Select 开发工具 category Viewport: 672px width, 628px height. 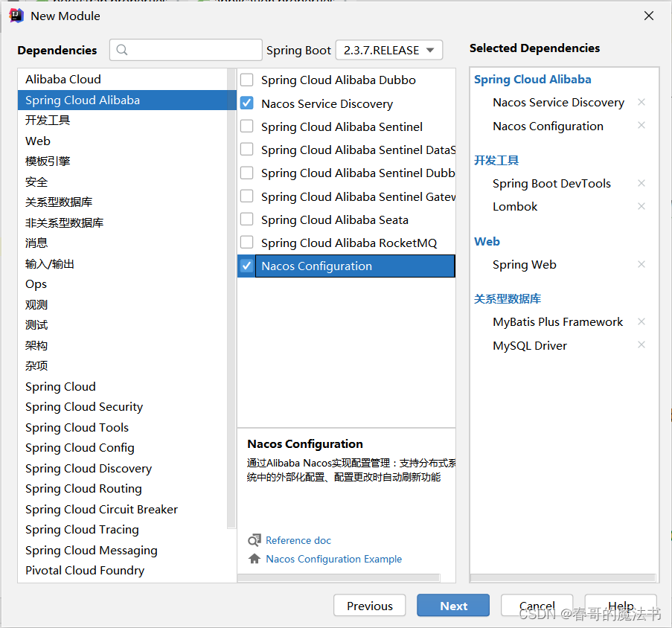[123, 121]
